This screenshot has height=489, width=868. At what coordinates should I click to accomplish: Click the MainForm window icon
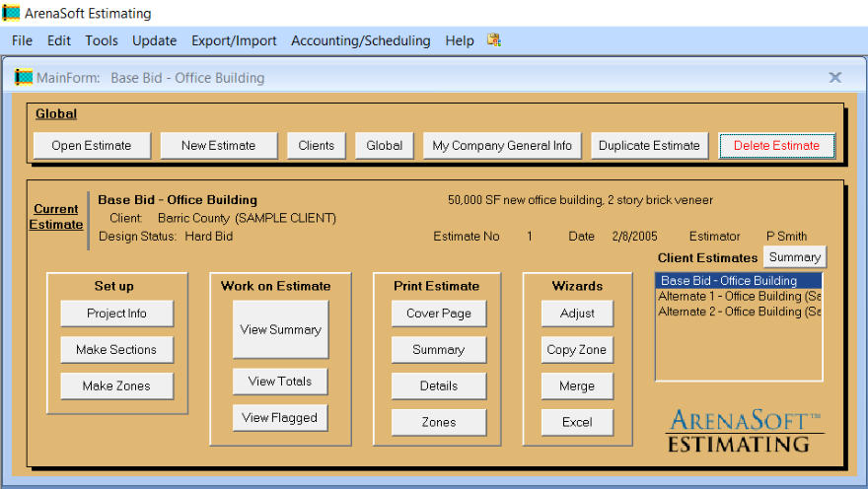click(24, 78)
